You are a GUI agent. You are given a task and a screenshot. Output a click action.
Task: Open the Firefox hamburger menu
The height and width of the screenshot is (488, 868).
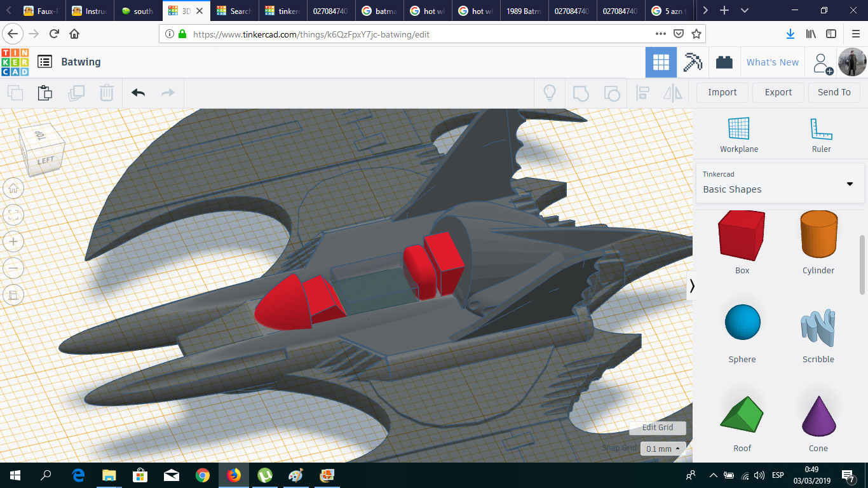tap(856, 34)
